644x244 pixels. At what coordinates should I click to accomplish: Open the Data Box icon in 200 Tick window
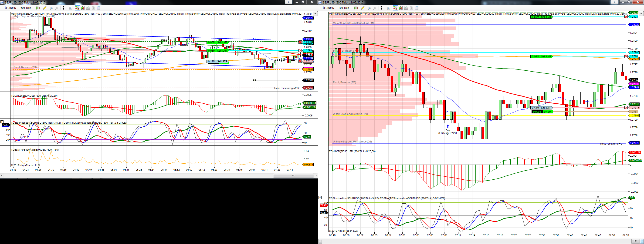pyautogui.click(x=401, y=8)
